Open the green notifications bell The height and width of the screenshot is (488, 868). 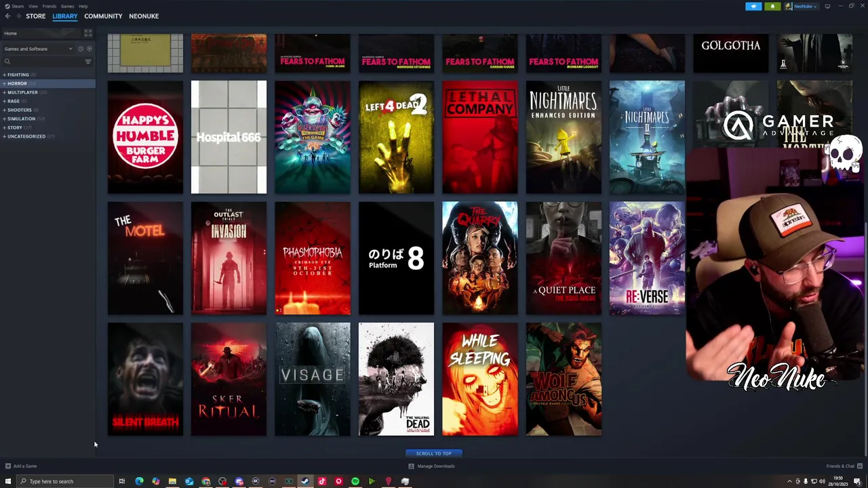772,6
